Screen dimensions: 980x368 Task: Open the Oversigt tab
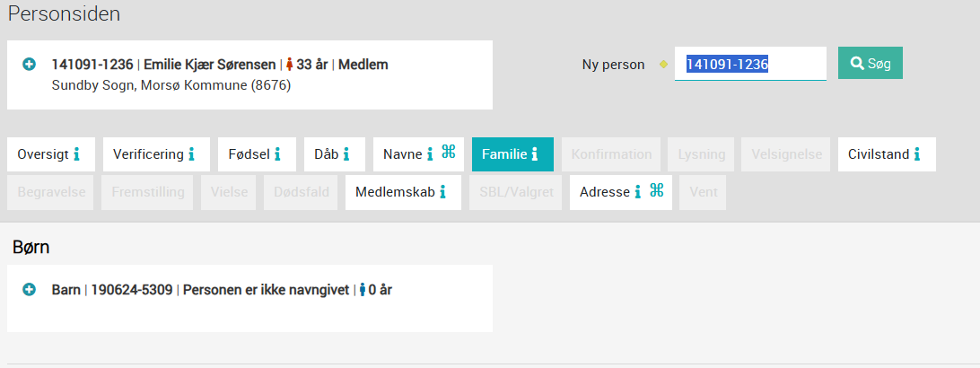pos(51,154)
